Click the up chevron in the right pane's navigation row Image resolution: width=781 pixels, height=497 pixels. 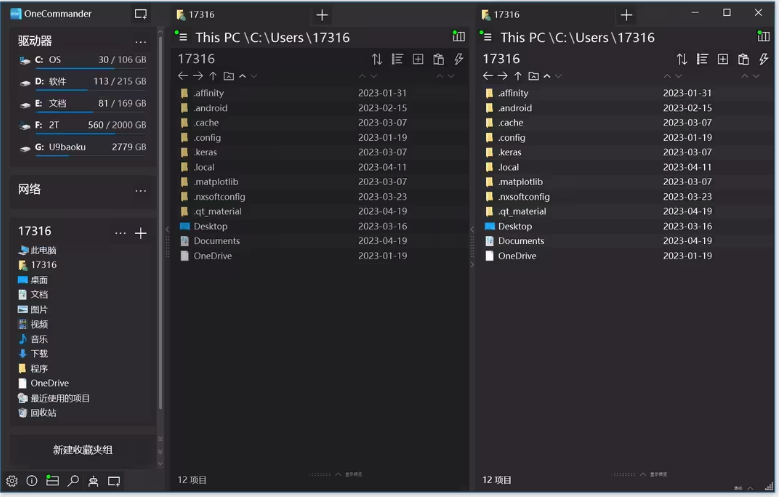[547, 76]
